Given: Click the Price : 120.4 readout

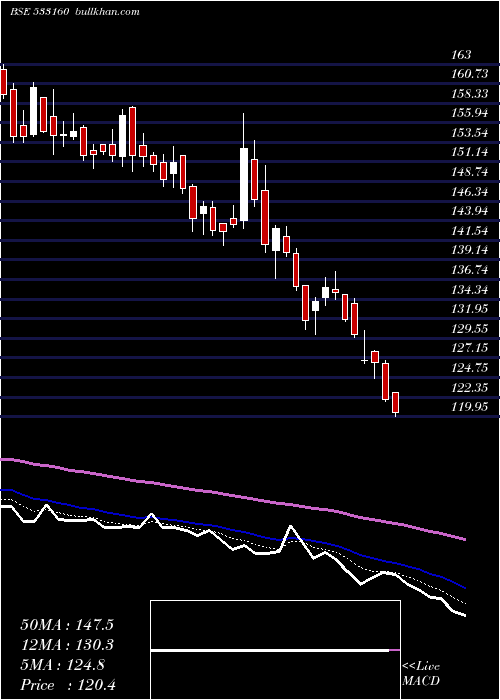Looking at the screenshot, I should tap(70, 685).
